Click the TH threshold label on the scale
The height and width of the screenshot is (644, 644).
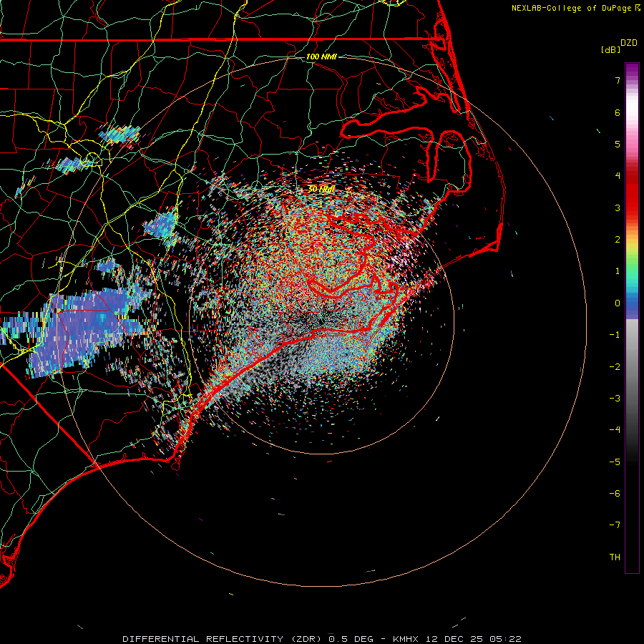tap(615, 557)
